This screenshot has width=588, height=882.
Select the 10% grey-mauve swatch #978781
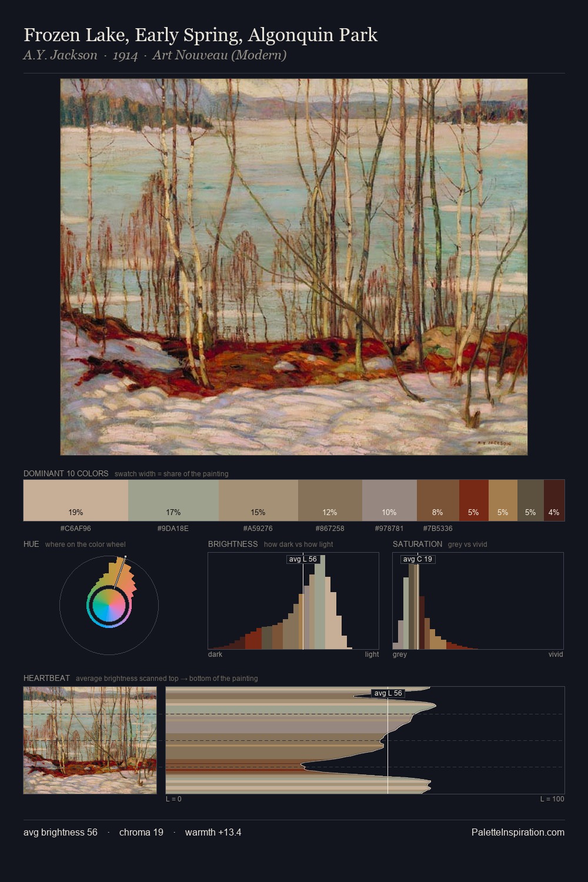389,500
